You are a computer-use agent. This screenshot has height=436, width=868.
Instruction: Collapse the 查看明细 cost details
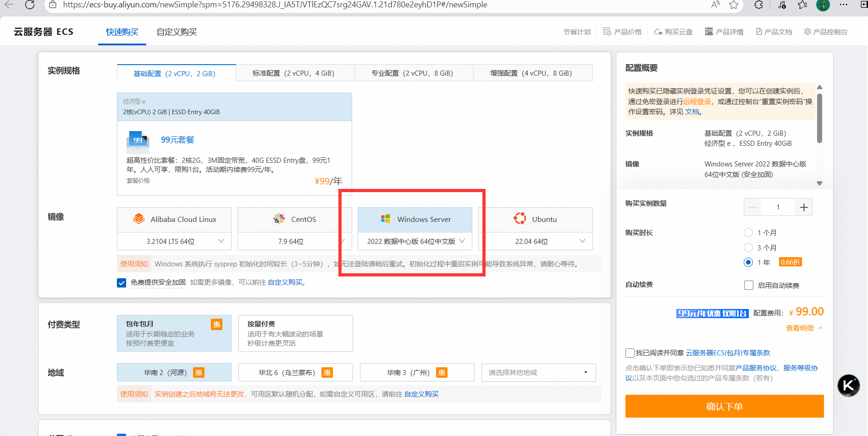click(x=804, y=328)
